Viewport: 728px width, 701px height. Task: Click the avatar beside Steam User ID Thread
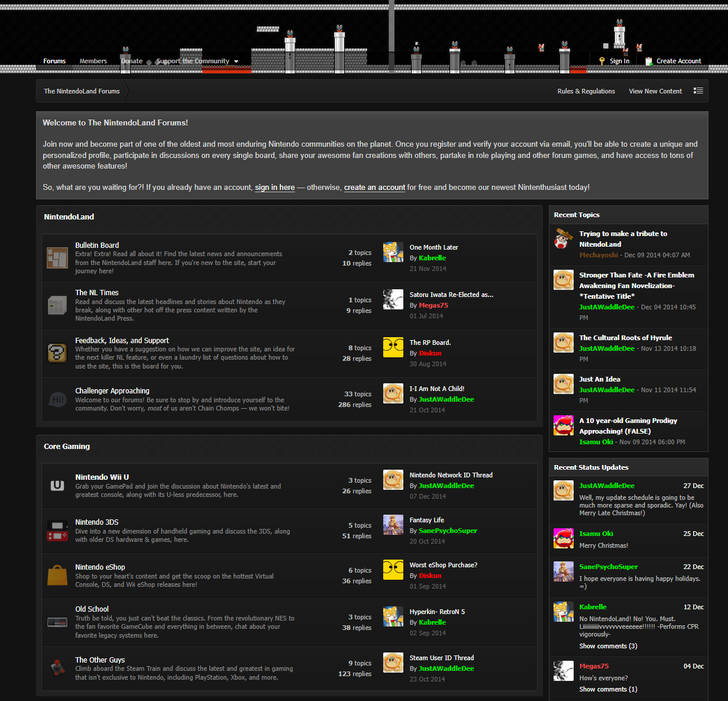click(393, 663)
